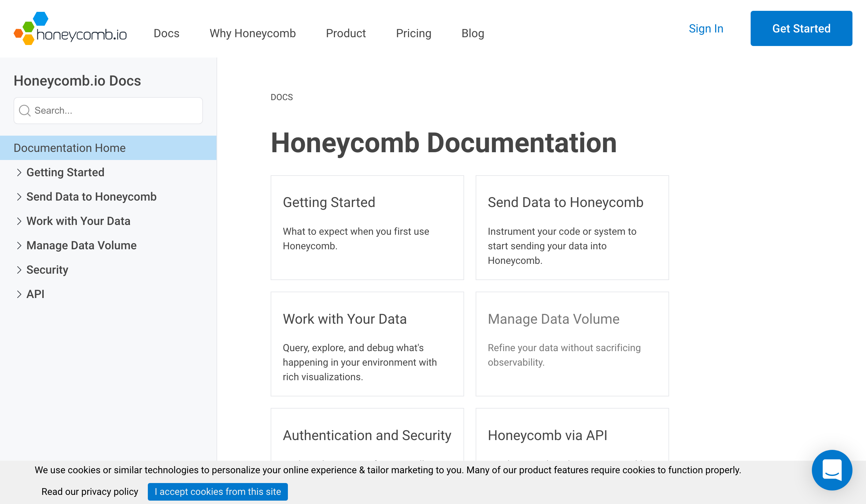The image size is (866, 504).
Task: Click the honeycomb.io logo
Action: pos(70,28)
